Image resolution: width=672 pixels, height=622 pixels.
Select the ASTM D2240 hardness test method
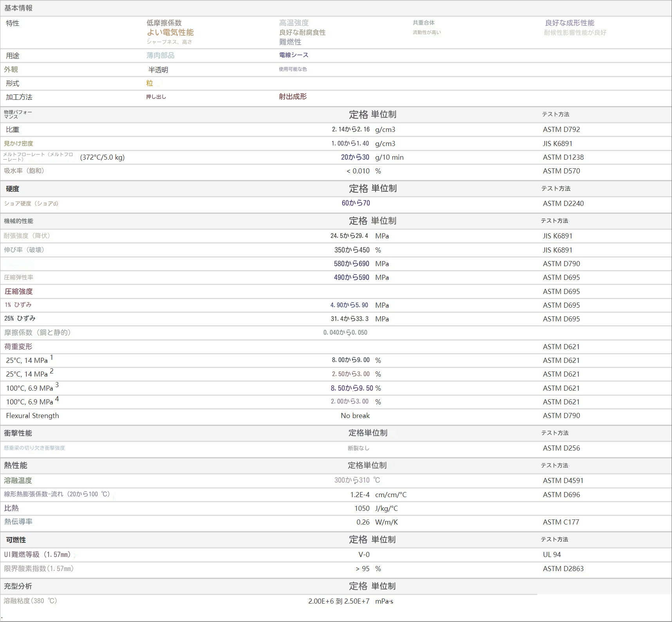coord(563,204)
